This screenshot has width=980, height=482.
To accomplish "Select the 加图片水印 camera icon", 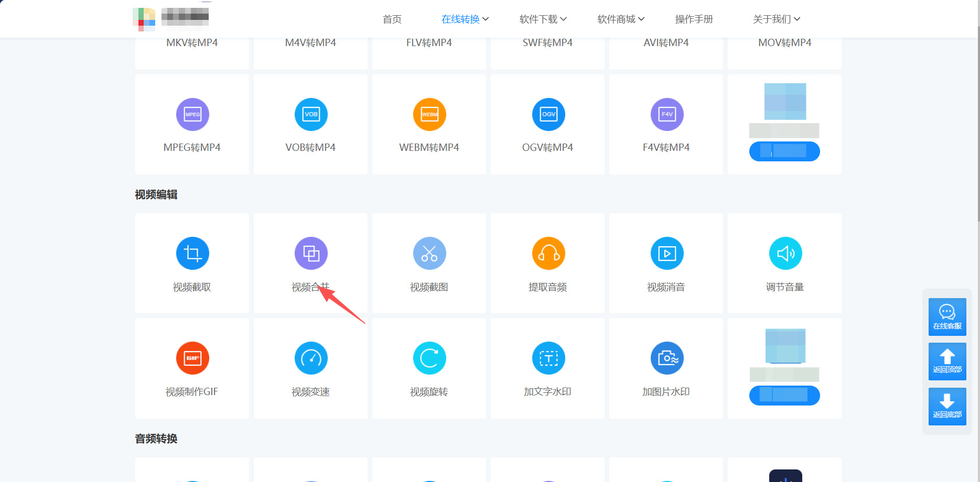I will coord(667,358).
